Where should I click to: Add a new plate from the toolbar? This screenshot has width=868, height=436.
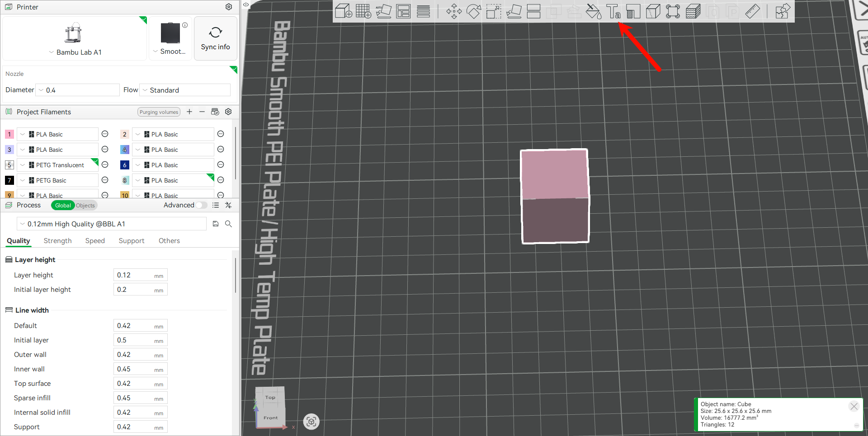click(363, 11)
